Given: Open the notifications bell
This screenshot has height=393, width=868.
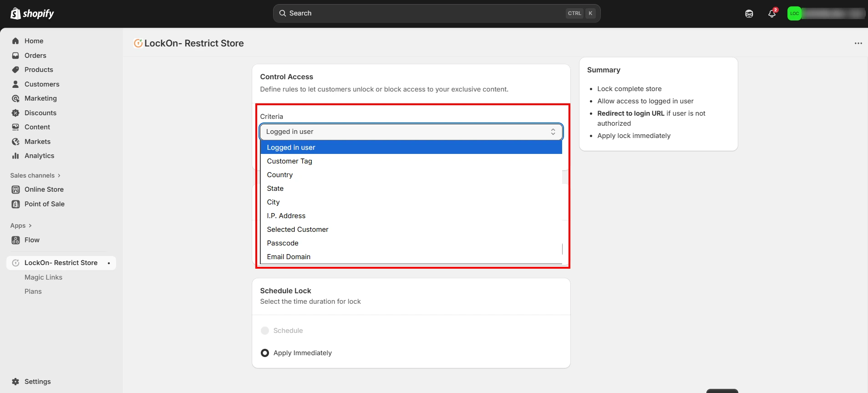Looking at the screenshot, I should 772,14.
